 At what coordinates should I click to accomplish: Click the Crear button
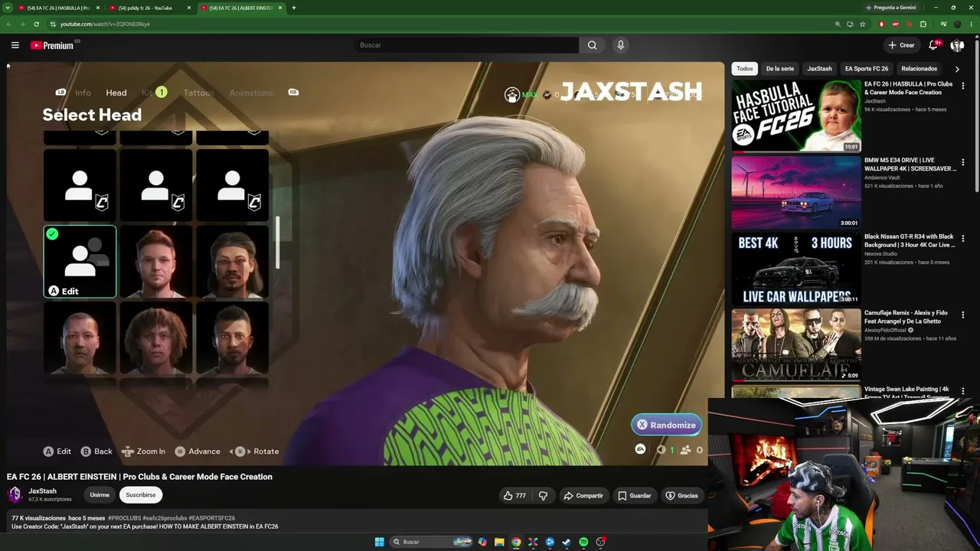tap(902, 45)
